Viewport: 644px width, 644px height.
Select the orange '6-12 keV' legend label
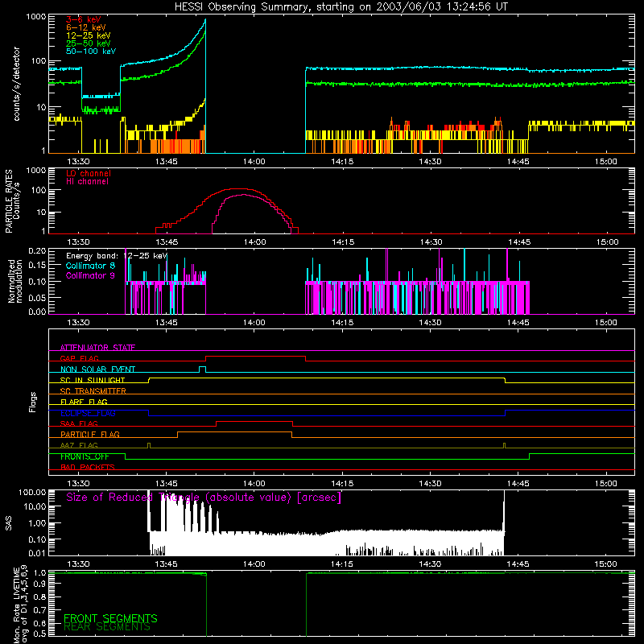coord(86,27)
